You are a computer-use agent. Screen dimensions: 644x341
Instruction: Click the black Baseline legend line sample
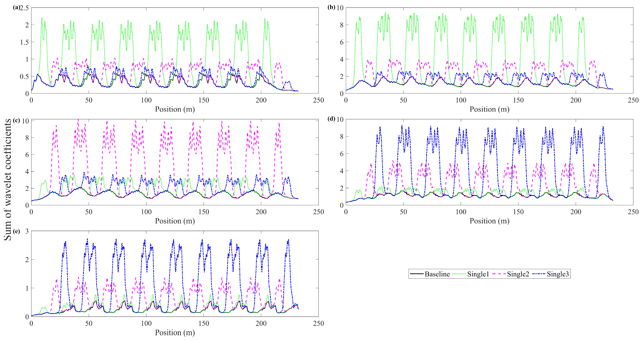coord(417,274)
